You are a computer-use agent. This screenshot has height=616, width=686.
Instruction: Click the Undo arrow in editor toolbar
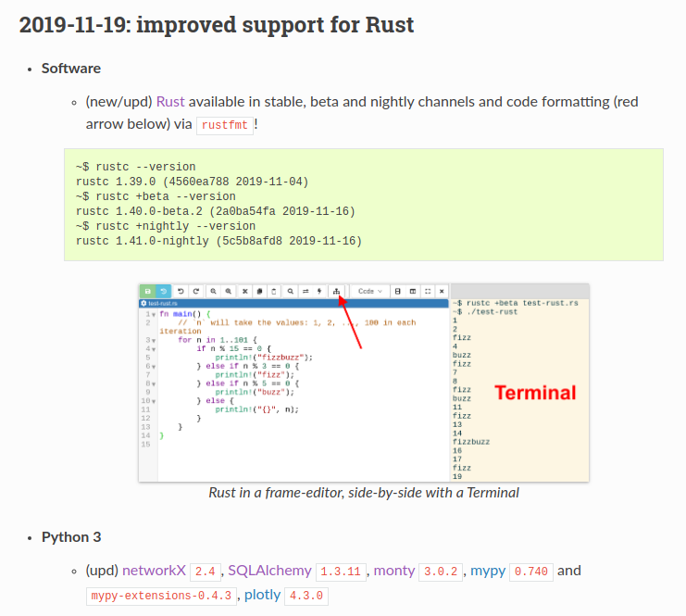[x=181, y=291]
